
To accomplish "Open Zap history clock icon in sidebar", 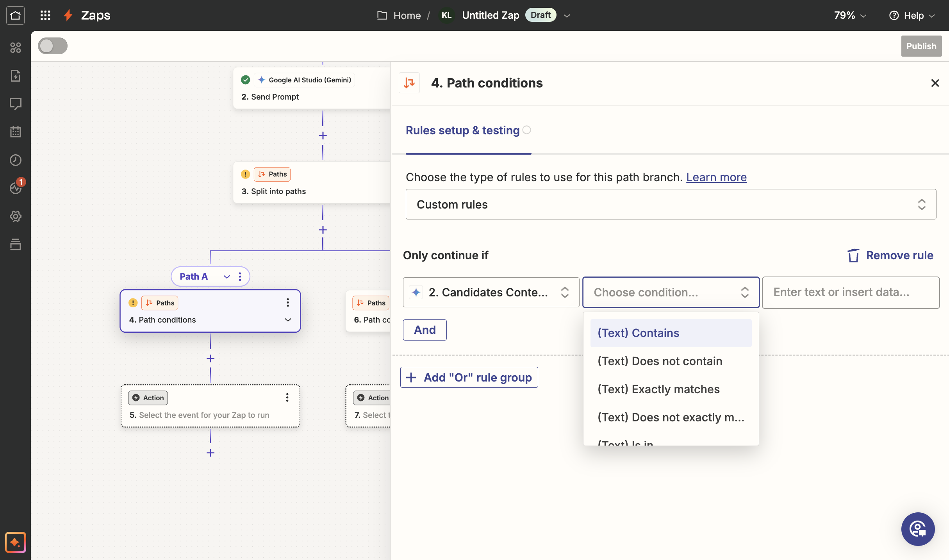I will coord(15,160).
